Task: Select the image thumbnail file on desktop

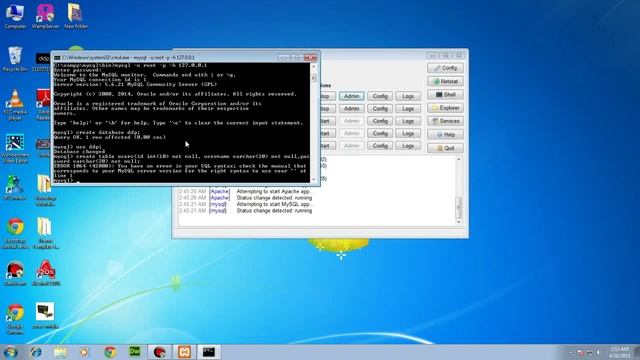Action: coord(45,316)
